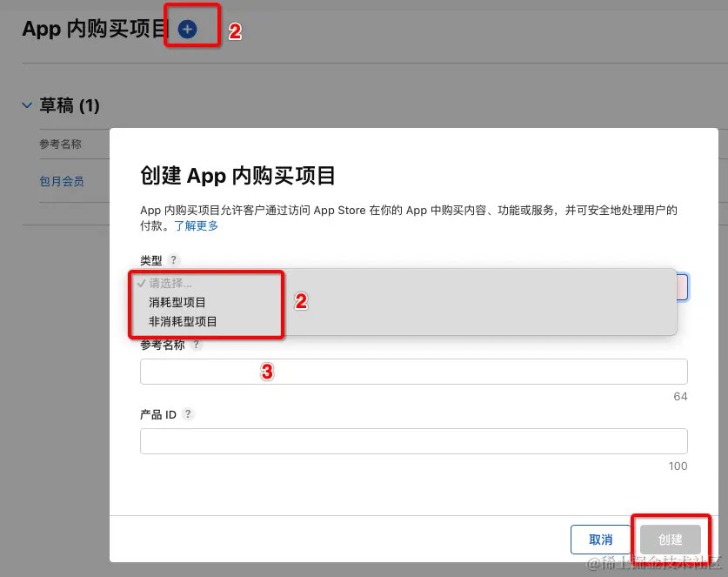Viewport: 728px width, 577px height.
Task: Click the blue plus add in-app purchase icon
Action: pos(187,30)
